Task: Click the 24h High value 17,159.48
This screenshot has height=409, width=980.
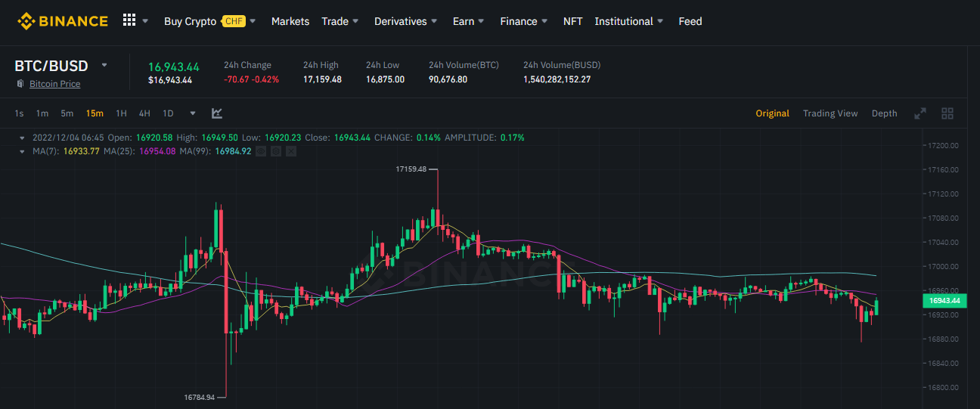Action: pyautogui.click(x=322, y=79)
